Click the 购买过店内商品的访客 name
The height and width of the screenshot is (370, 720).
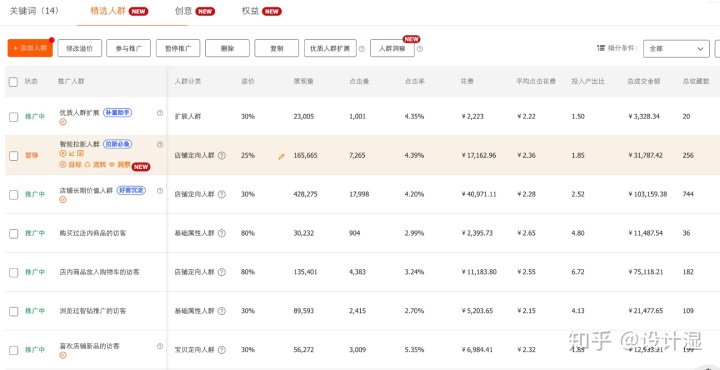point(93,233)
